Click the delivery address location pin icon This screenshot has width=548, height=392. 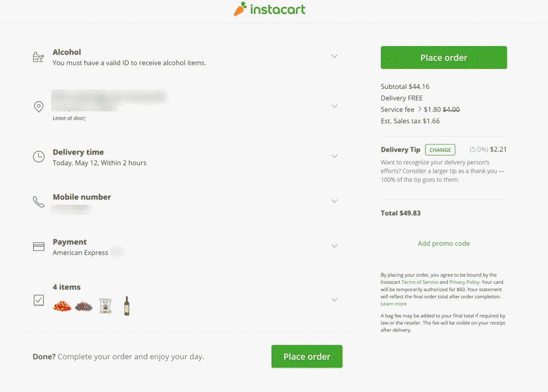pyautogui.click(x=39, y=106)
